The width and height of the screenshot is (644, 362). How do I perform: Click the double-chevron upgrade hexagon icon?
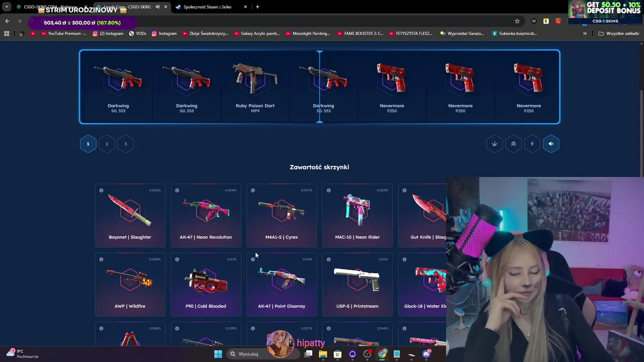click(513, 144)
